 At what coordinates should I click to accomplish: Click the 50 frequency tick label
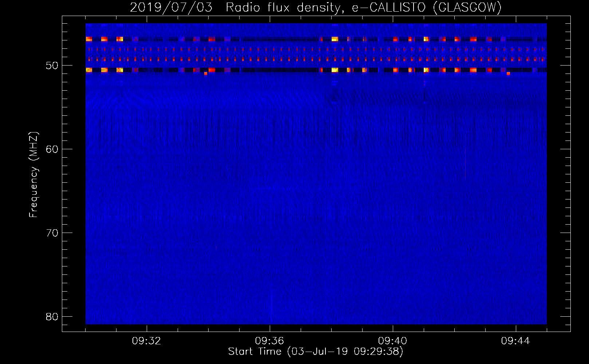pyautogui.click(x=52, y=66)
